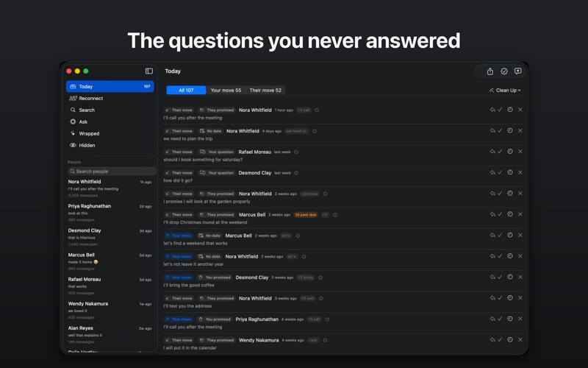The width and height of the screenshot is (588, 368).
Task: Reply to Nora Whitfield's "I'll call you" item
Action: [492, 110]
